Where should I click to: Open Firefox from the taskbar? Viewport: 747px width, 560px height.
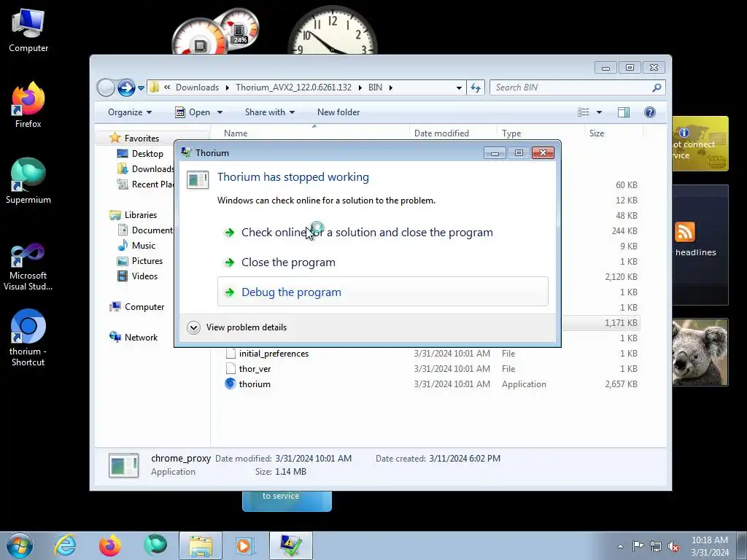pos(109,545)
